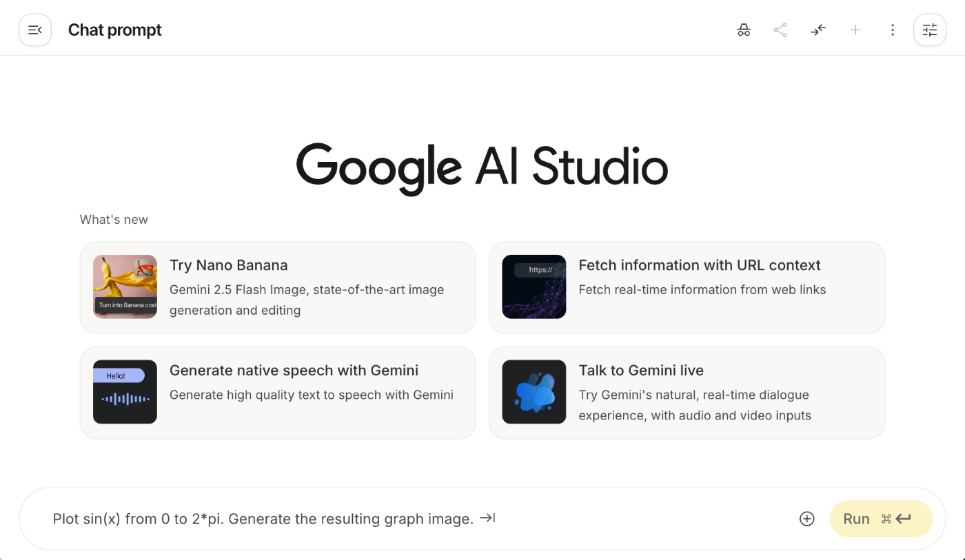Open the more options vertical dots menu
Viewport: 965px width, 560px height.
[x=893, y=30]
